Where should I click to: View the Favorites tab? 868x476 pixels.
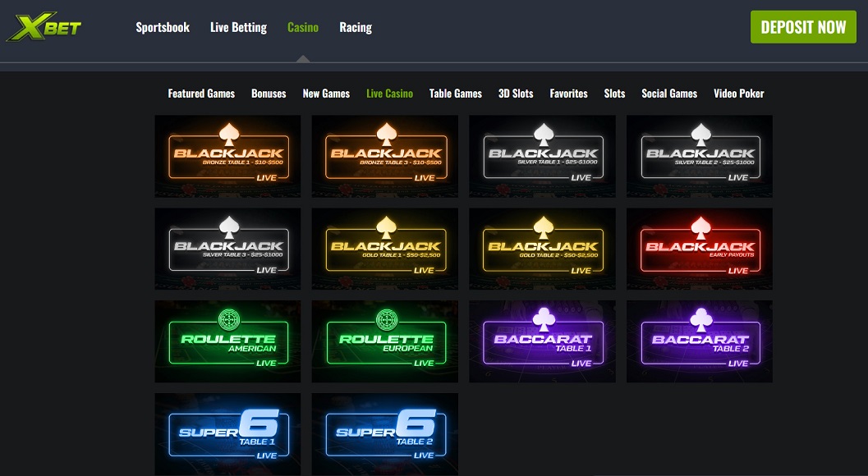(x=568, y=94)
